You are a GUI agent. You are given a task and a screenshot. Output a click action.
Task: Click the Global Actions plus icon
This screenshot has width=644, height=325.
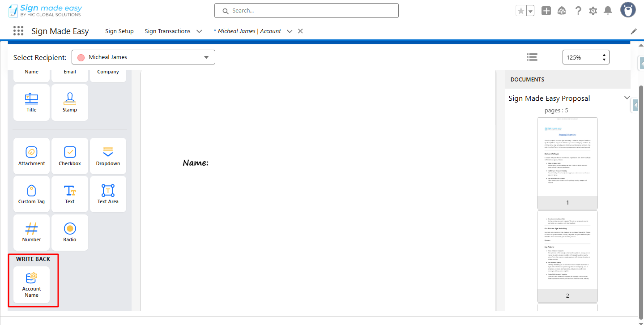pyautogui.click(x=546, y=11)
